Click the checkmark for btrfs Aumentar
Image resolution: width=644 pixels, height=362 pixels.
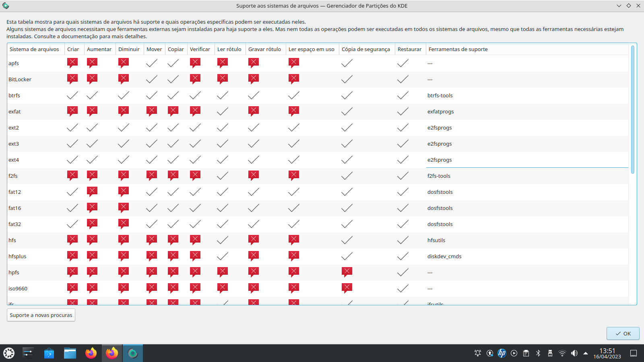[x=92, y=95]
